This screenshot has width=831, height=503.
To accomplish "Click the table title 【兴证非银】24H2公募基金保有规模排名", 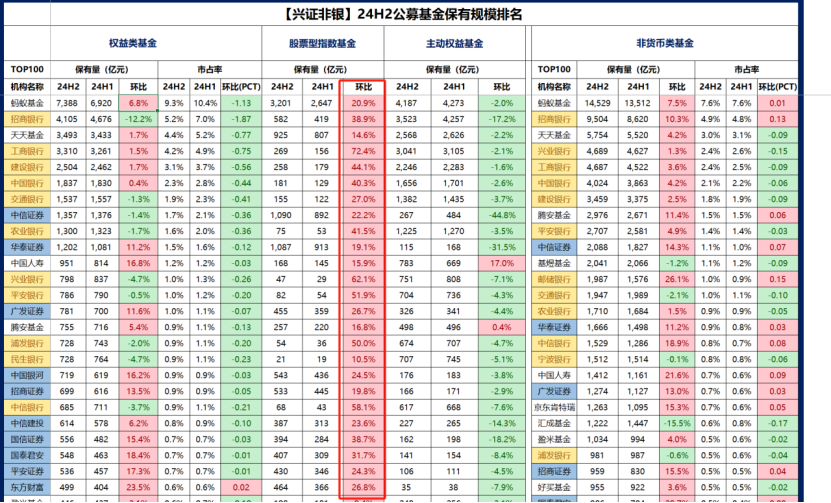I will 402,14.
